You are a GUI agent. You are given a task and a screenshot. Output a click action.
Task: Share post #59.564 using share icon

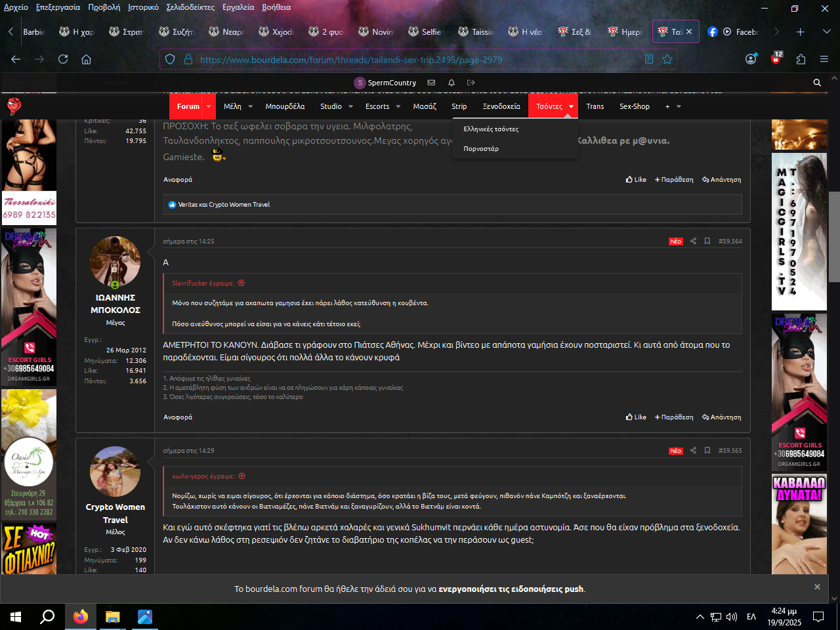(693, 241)
